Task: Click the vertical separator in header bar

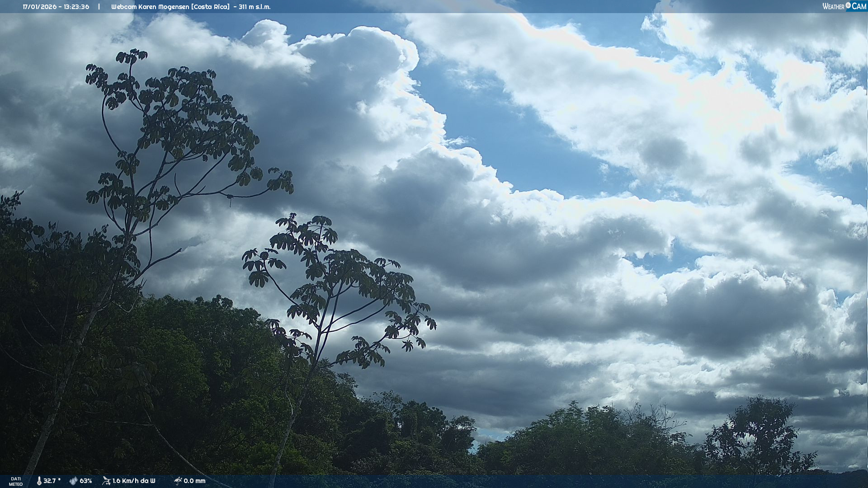Action: click(x=99, y=7)
